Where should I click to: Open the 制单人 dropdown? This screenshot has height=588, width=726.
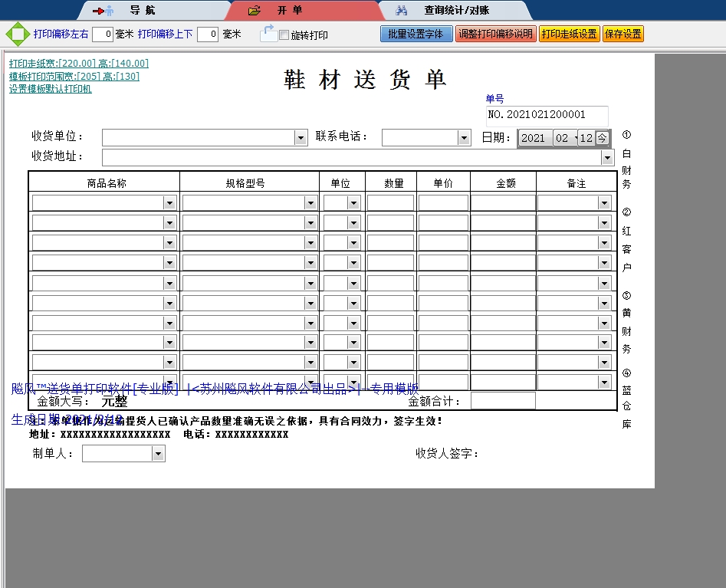(158, 455)
